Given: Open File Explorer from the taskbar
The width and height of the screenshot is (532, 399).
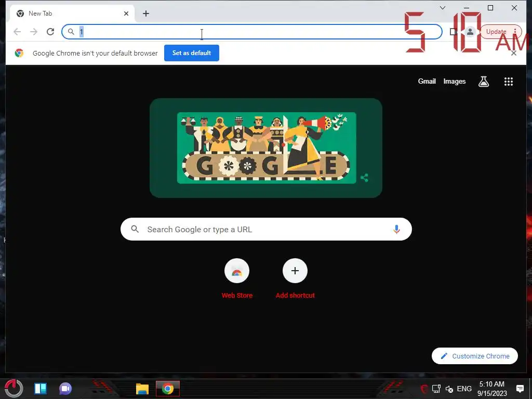Looking at the screenshot, I should click(x=142, y=389).
